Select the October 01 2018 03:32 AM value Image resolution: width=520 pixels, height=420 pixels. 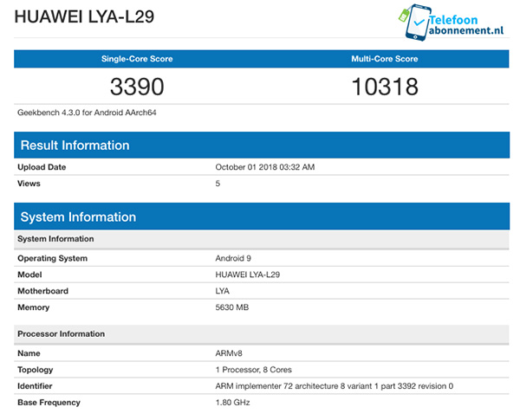(265, 167)
